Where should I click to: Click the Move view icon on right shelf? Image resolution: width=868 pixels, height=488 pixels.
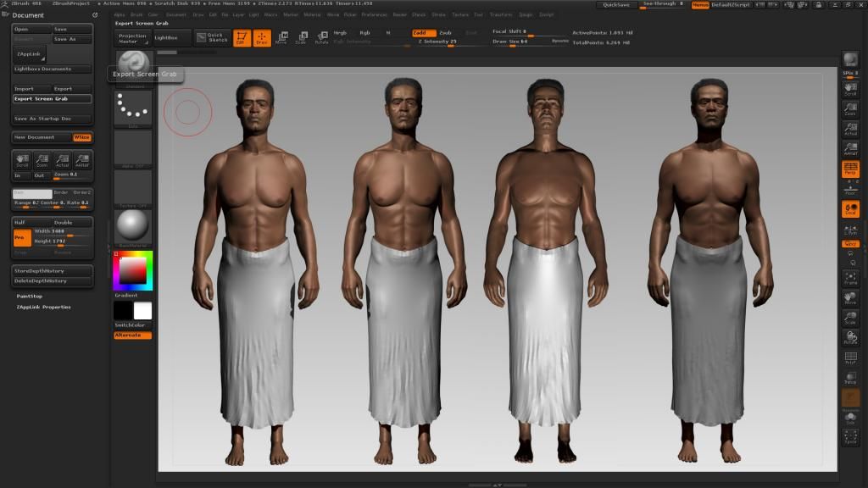[x=850, y=298]
